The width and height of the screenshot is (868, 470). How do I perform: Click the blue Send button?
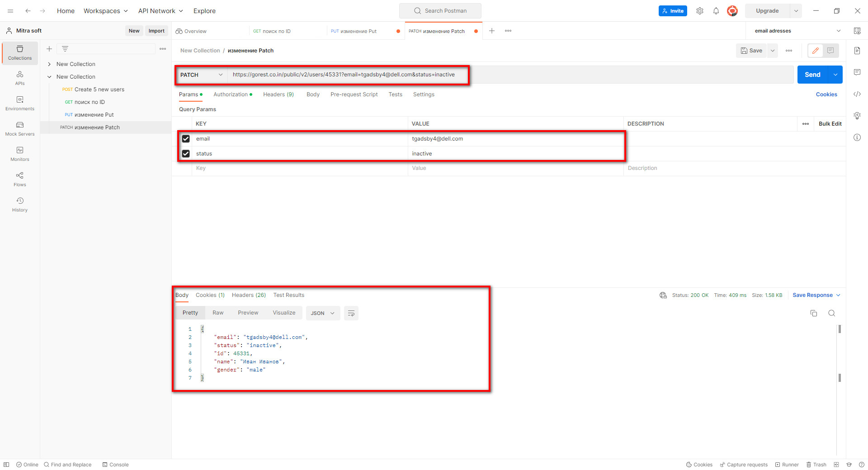coord(812,75)
